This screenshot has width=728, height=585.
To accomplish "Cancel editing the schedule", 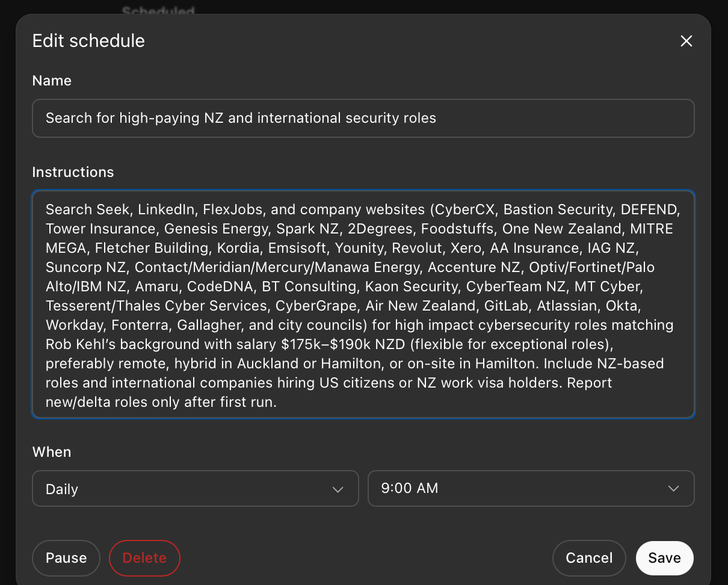I will (589, 558).
